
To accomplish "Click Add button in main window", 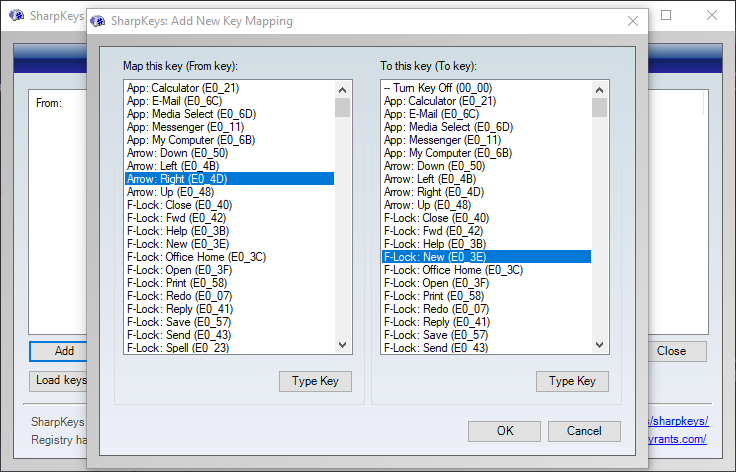I will (58, 351).
